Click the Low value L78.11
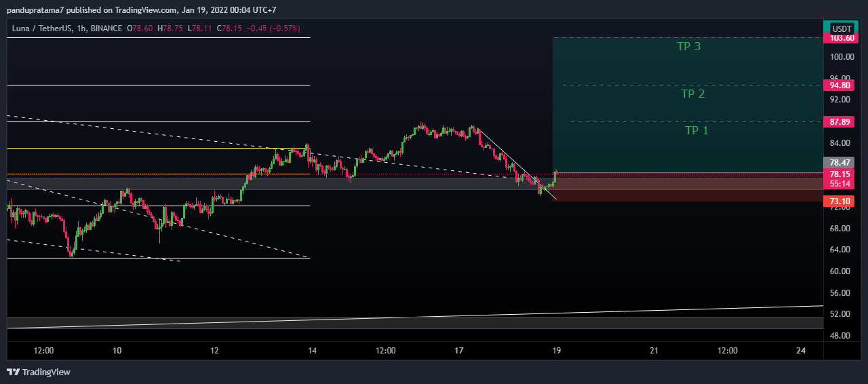This screenshot has height=384, width=868. pyautogui.click(x=199, y=28)
